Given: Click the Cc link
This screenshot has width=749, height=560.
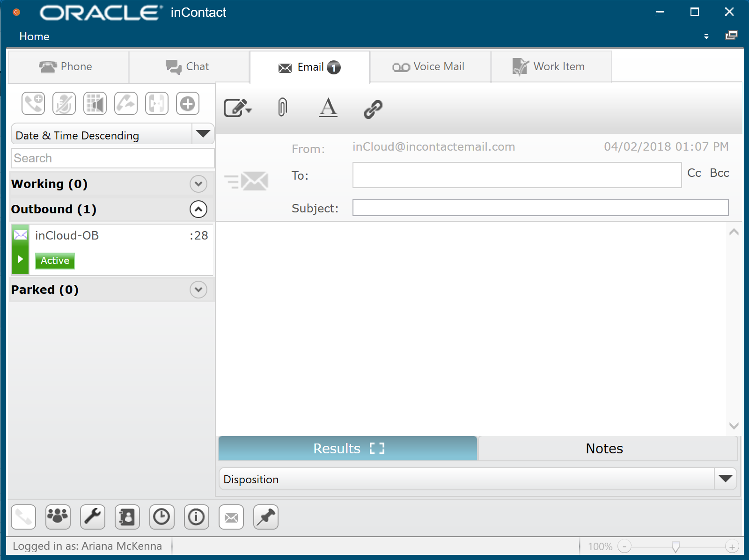Looking at the screenshot, I should (694, 173).
